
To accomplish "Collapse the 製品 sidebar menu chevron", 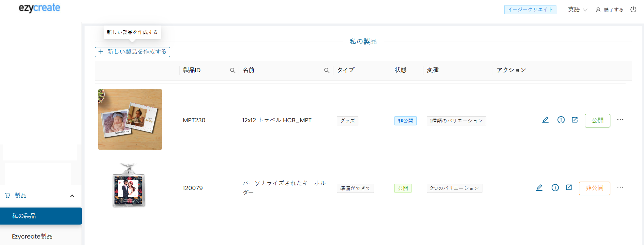I will 72,196.
